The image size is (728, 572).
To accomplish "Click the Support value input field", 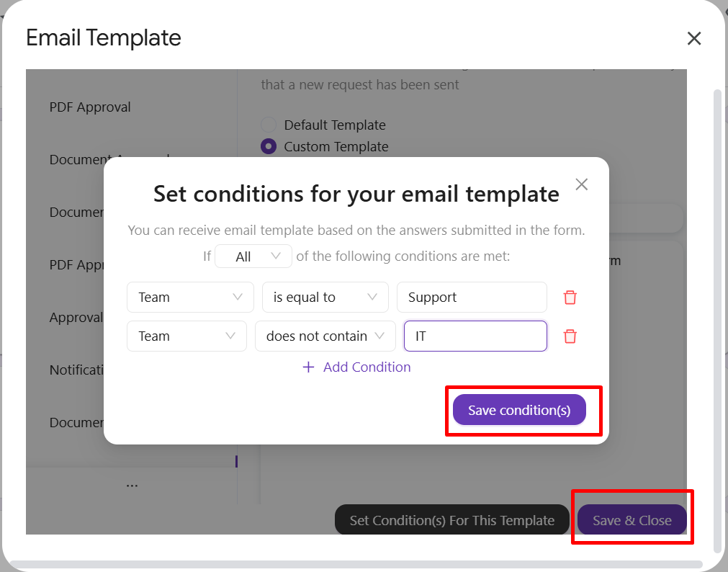I will point(472,298).
